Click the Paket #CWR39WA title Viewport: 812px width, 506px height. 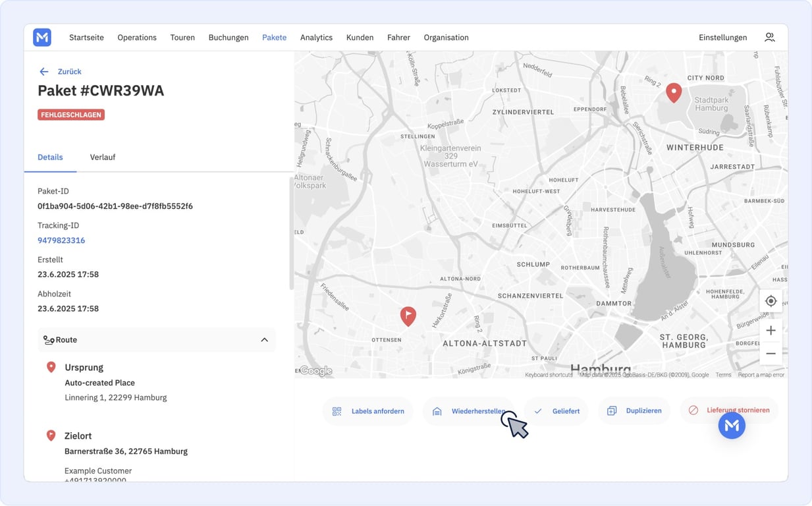(101, 91)
